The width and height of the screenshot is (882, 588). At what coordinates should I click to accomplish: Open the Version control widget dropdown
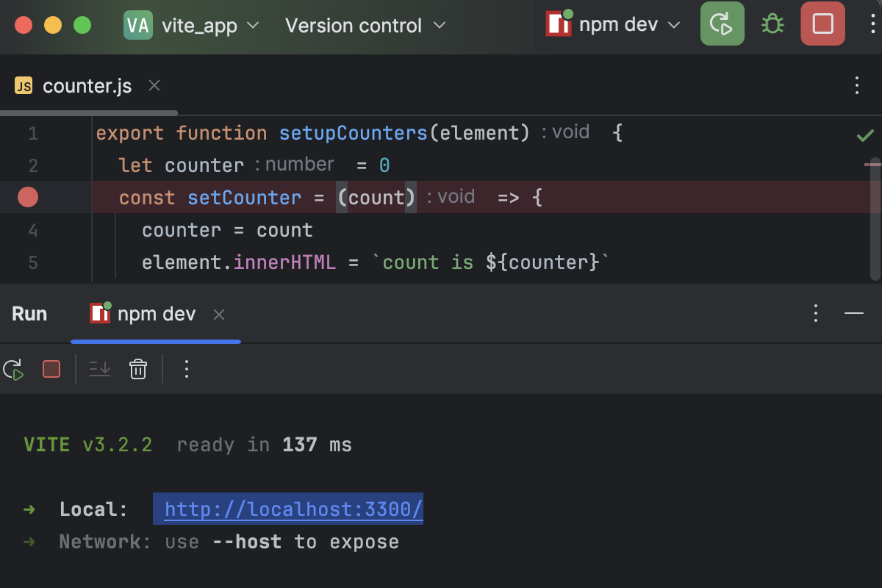click(365, 25)
